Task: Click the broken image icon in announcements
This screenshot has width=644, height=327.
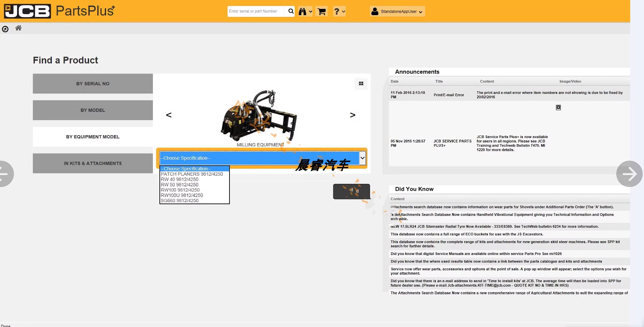Action: pos(558,108)
